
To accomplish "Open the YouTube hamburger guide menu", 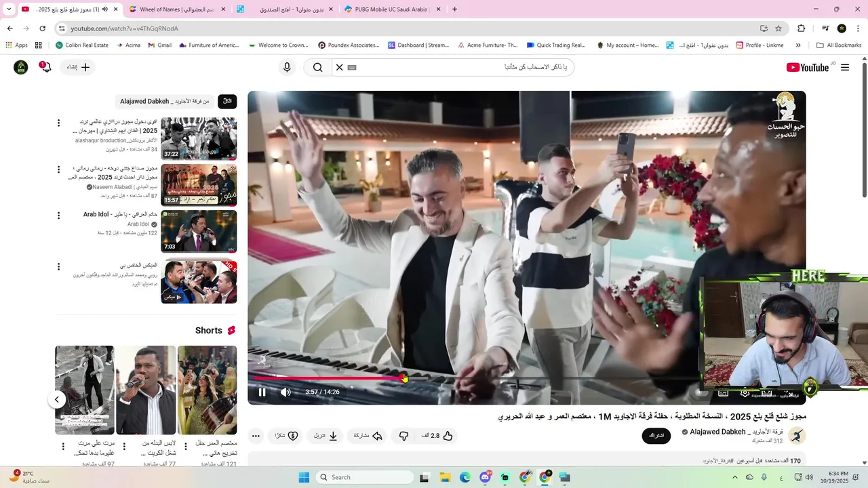I will (x=845, y=67).
